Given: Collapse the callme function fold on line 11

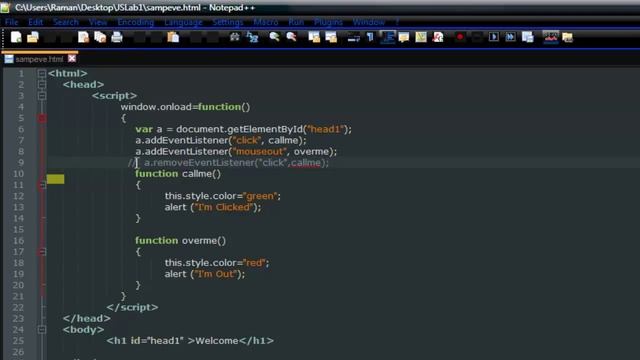Looking at the screenshot, I should pos(42,185).
